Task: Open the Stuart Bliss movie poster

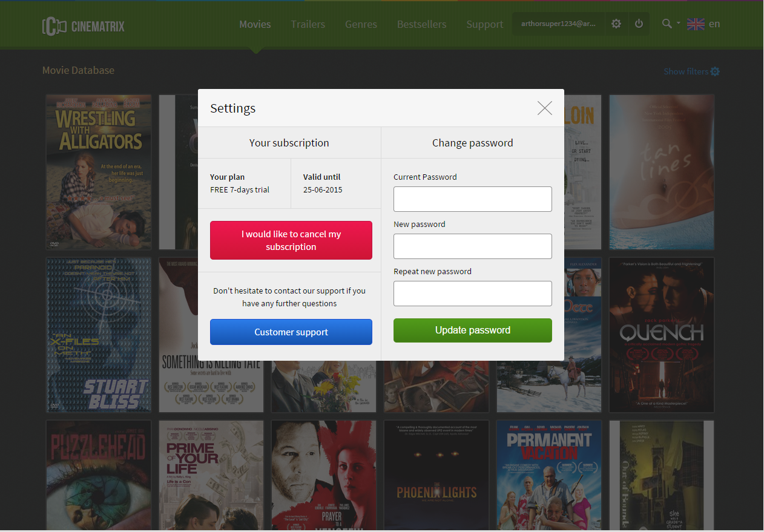Action: [99, 335]
